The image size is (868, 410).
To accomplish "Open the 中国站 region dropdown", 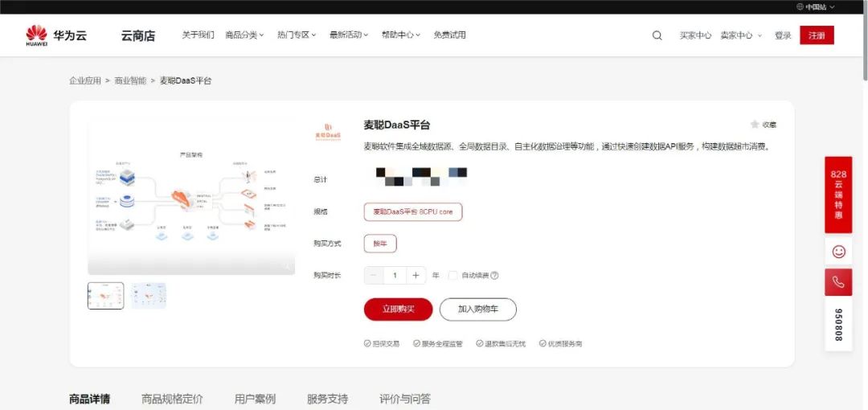I will (x=816, y=6).
